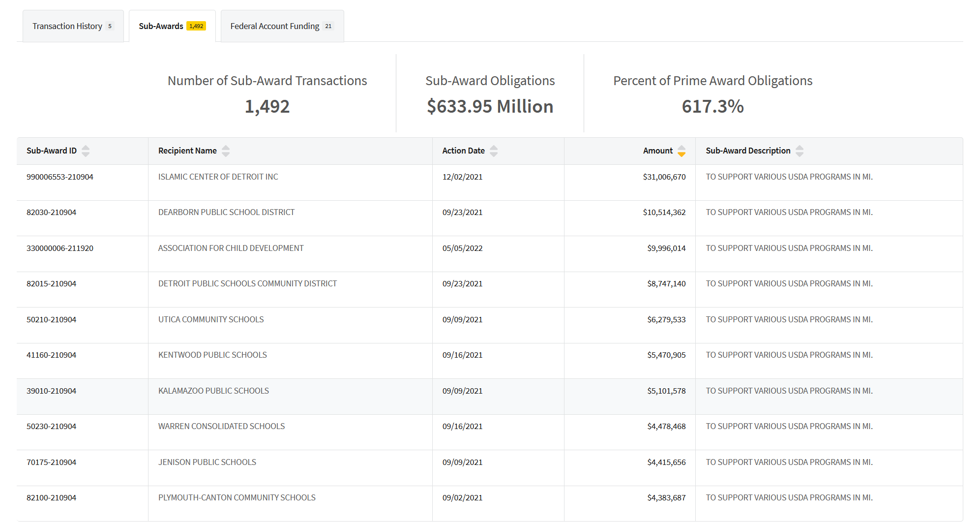Select sub-award ID 82030-210904

51,212
